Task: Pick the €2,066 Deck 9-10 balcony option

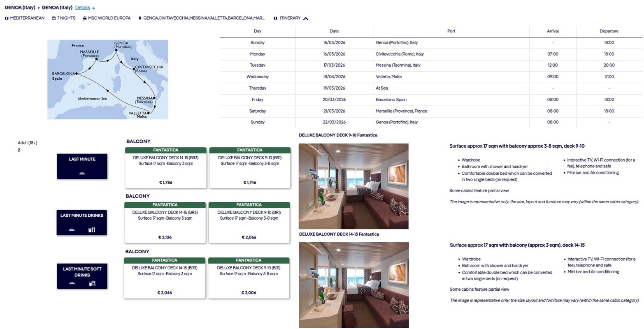Action: coord(249,222)
